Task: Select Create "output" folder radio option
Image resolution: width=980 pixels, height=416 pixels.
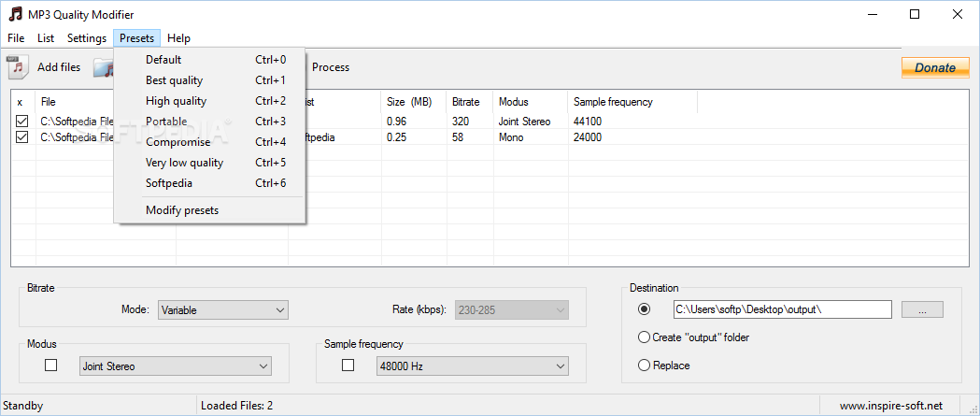Action: pyautogui.click(x=693, y=337)
